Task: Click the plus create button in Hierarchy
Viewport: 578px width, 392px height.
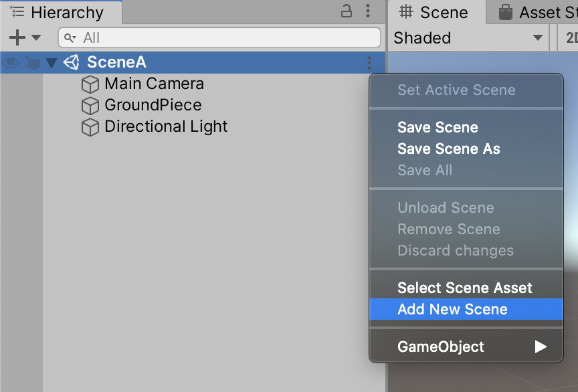Action: tap(17, 37)
